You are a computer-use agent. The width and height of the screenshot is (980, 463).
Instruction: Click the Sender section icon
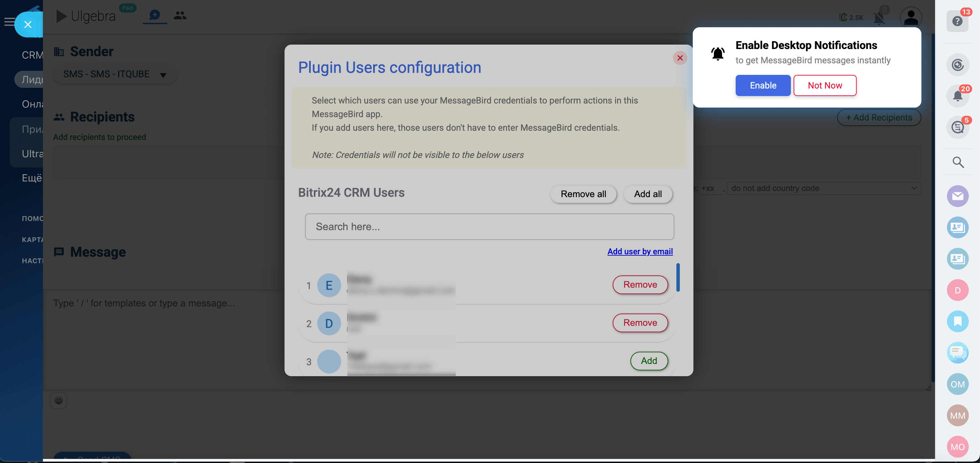[59, 52]
